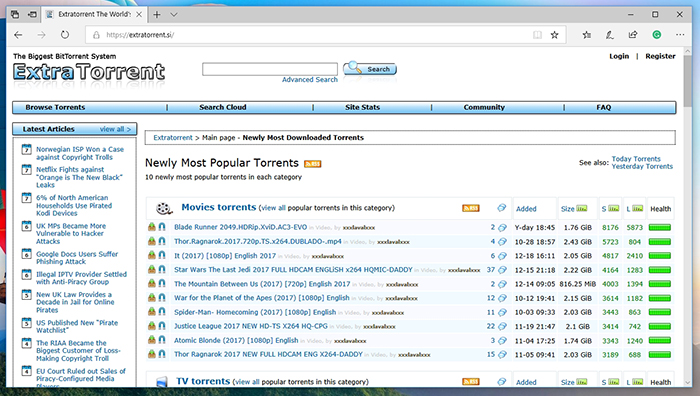
Task: Click the Login link
Action: 619,56
